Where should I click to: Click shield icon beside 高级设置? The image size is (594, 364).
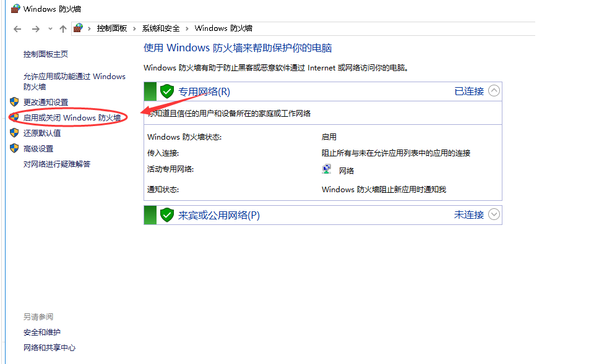coord(14,148)
